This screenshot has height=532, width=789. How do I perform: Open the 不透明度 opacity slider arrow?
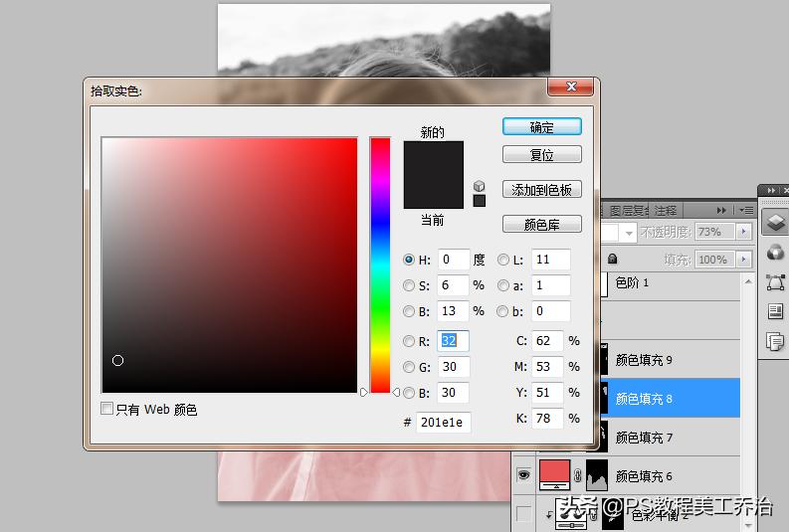tap(743, 232)
